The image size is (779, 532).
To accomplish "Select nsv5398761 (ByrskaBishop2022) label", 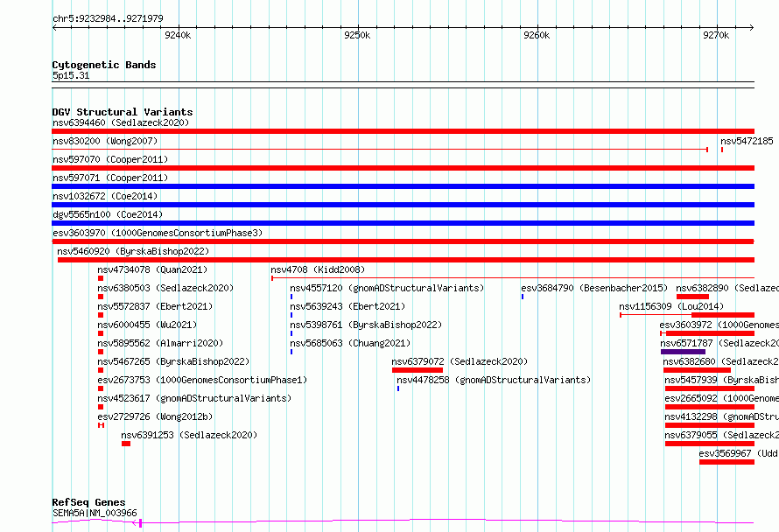I will coord(366,325).
